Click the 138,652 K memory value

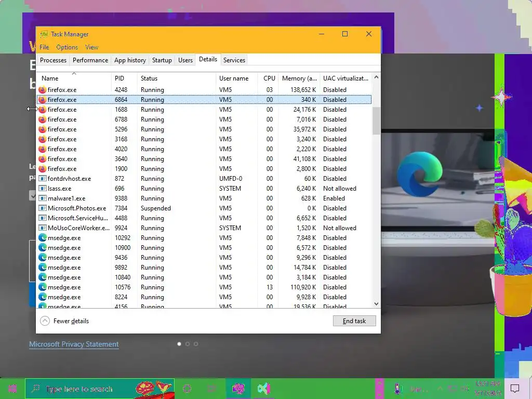point(303,89)
